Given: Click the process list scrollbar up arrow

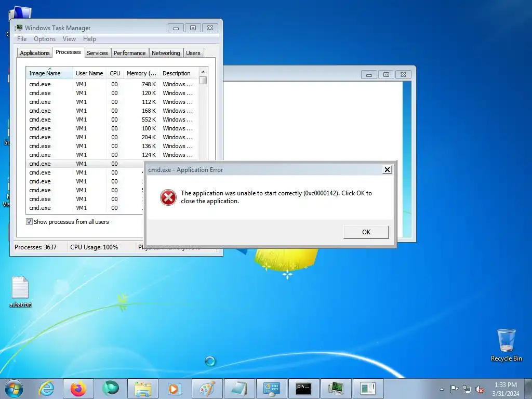Looking at the screenshot, I should point(203,72).
